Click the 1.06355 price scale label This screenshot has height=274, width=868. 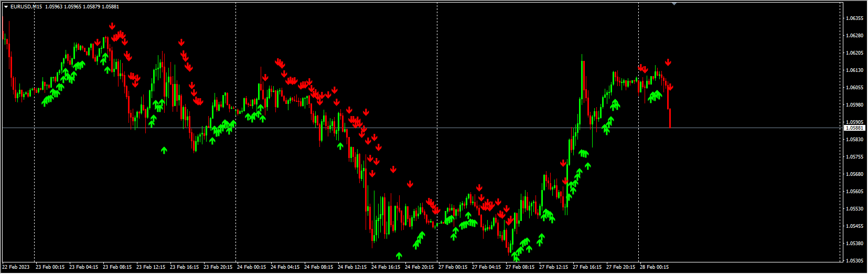click(x=854, y=18)
